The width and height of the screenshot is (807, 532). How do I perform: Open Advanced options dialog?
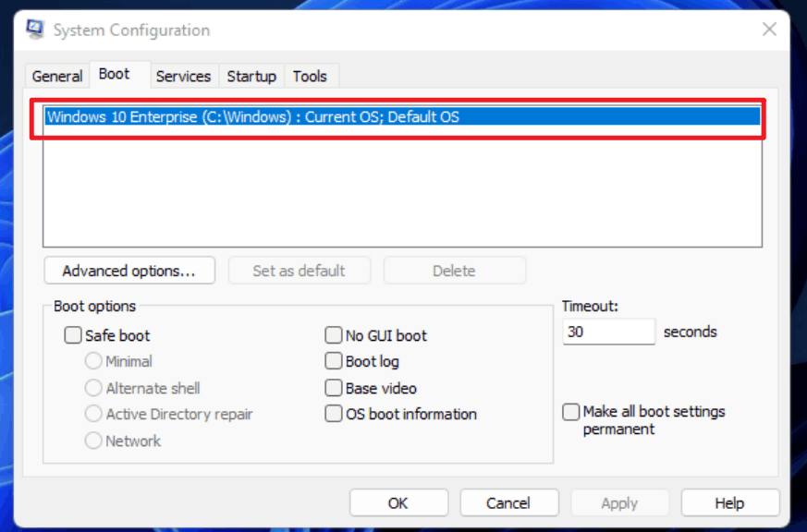(129, 271)
